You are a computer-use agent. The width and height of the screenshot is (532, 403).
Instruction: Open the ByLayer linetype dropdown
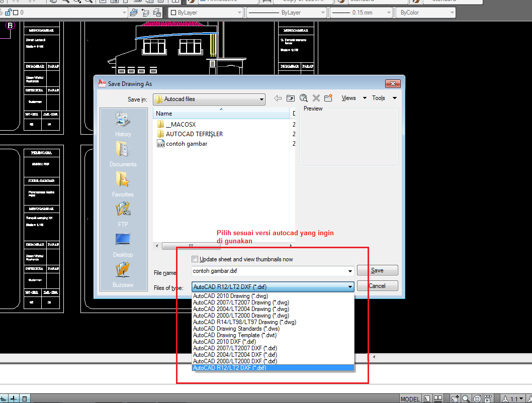(x=323, y=13)
